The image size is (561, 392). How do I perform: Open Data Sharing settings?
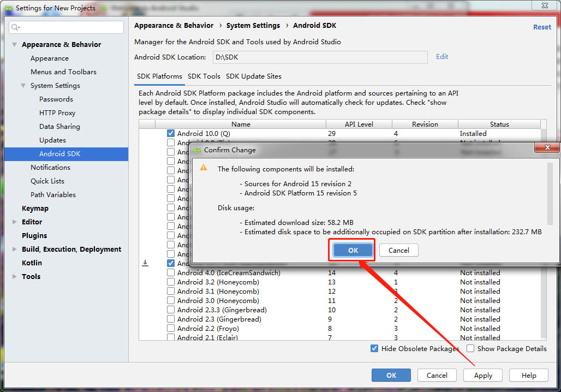click(x=59, y=126)
